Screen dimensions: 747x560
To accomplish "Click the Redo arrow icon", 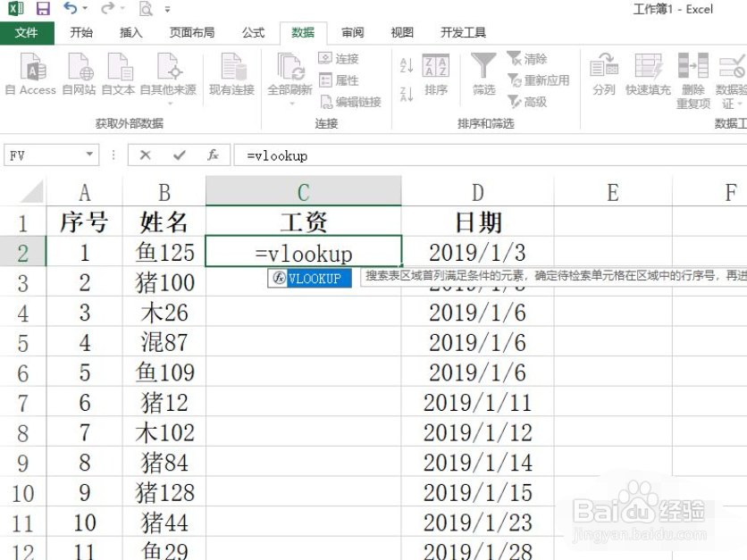I will (107, 8).
